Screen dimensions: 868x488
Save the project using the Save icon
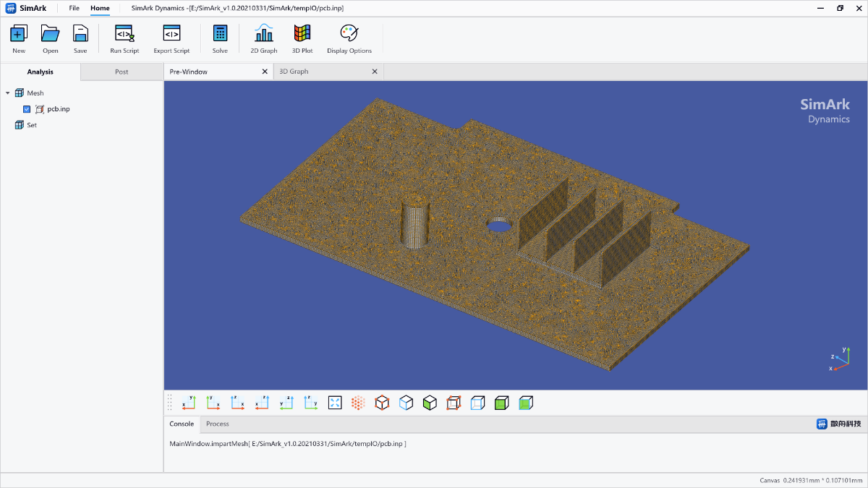click(x=80, y=34)
